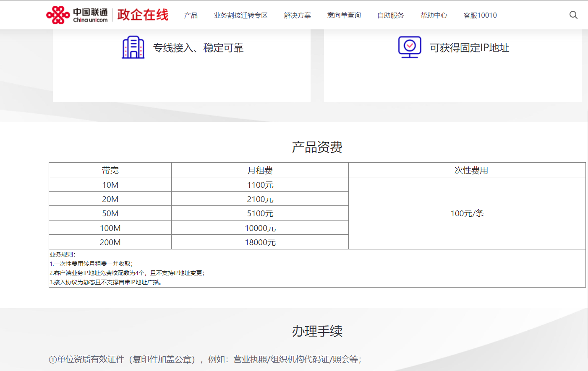Click rule 2 about IP地址免费核配数为4个
588x371 pixels.
pos(127,273)
